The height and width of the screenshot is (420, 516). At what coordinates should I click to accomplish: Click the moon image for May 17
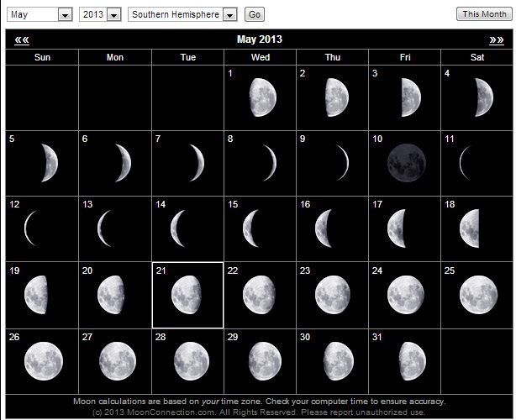click(x=397, y=228)
